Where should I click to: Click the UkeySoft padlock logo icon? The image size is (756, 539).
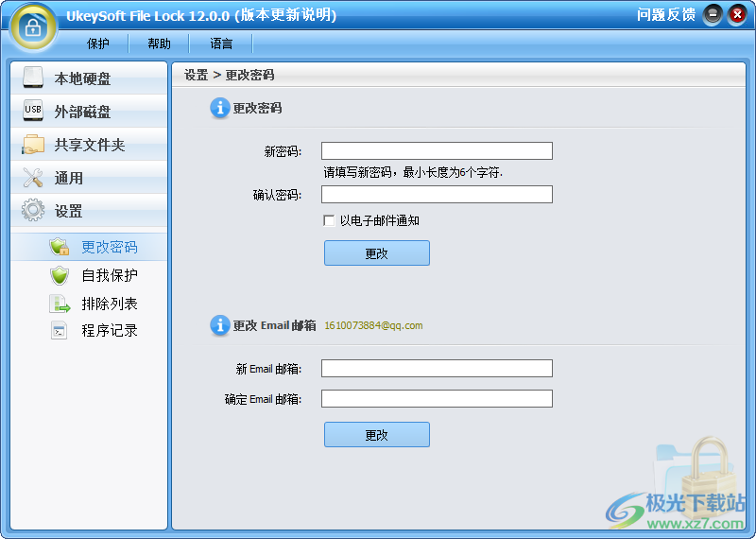33,27
